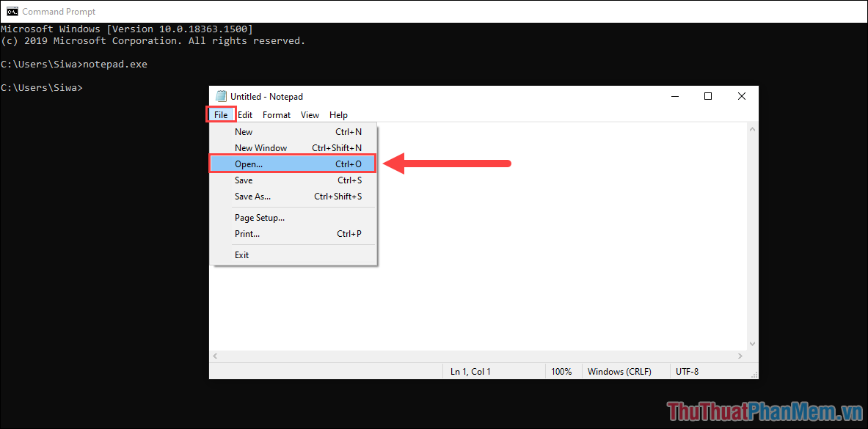Open the File menu
868x429 pixels.
pyautogui.click(x=221, y=114)
